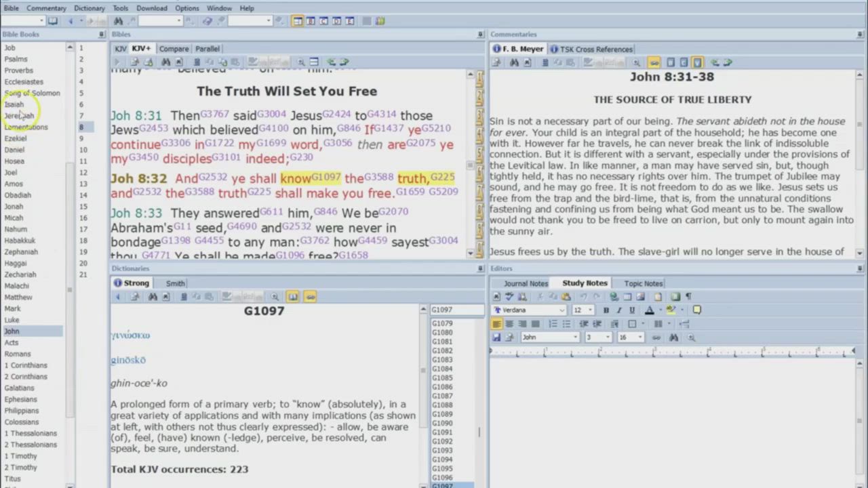Switch to the TSK Cross References tab

[x=591, y=49]
